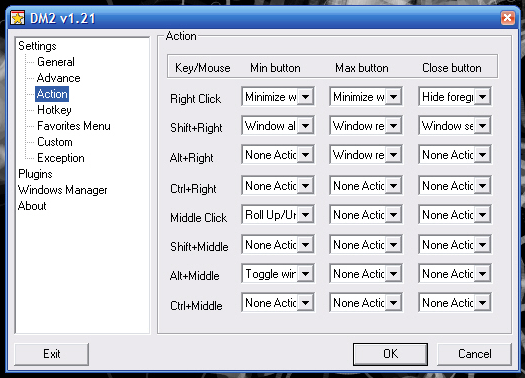Open Middle Click Min button dropdown
The height and width of the screenshot is (378, 525).
305,215
